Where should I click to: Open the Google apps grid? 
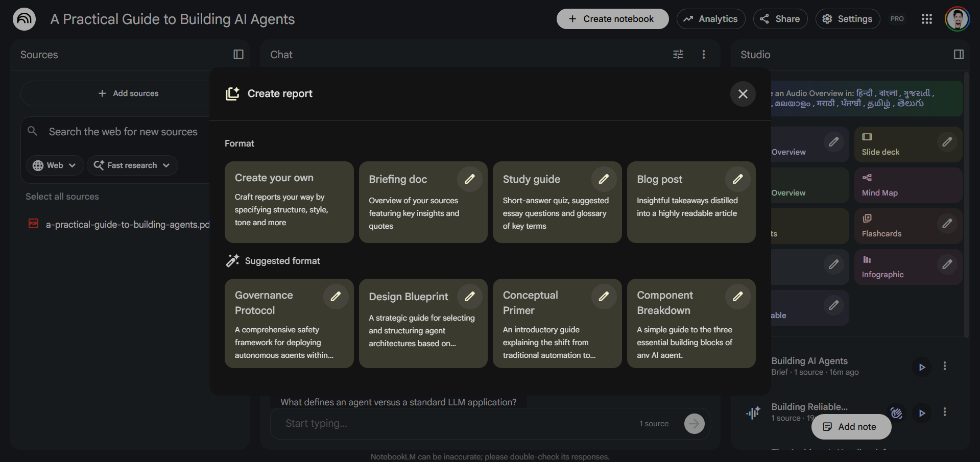926,19
